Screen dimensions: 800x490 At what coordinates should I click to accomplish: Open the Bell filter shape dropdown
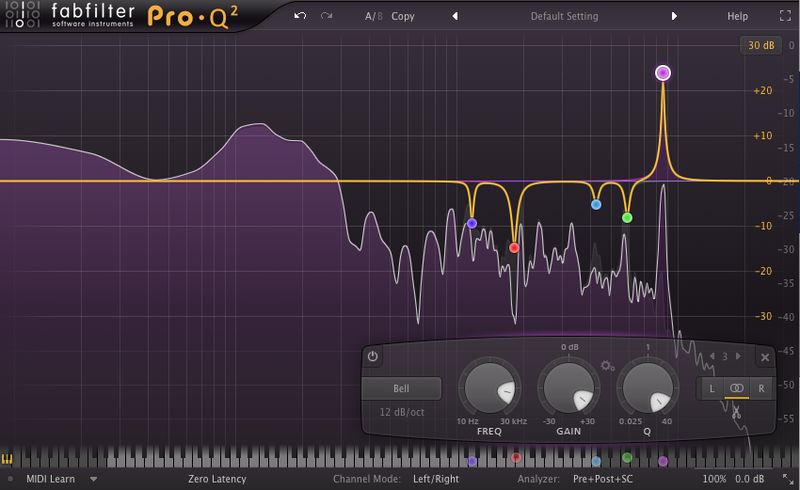point(401,388)
